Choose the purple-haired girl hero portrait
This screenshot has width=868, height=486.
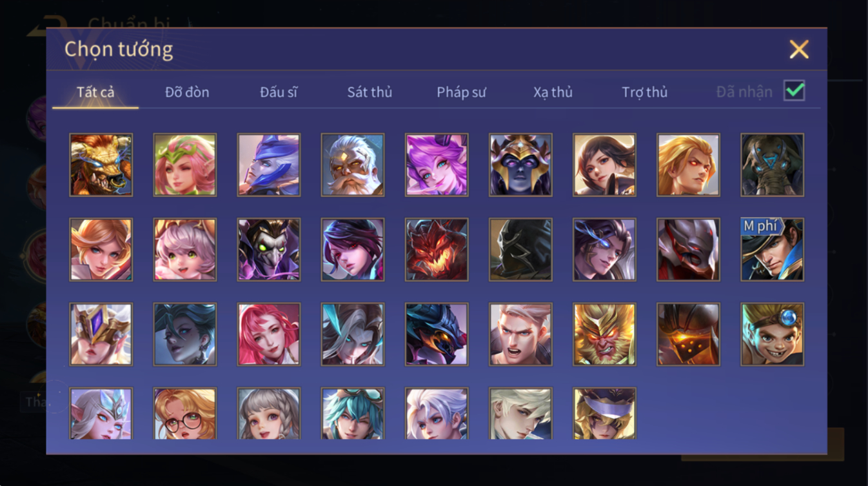click(x=437, y=165)
